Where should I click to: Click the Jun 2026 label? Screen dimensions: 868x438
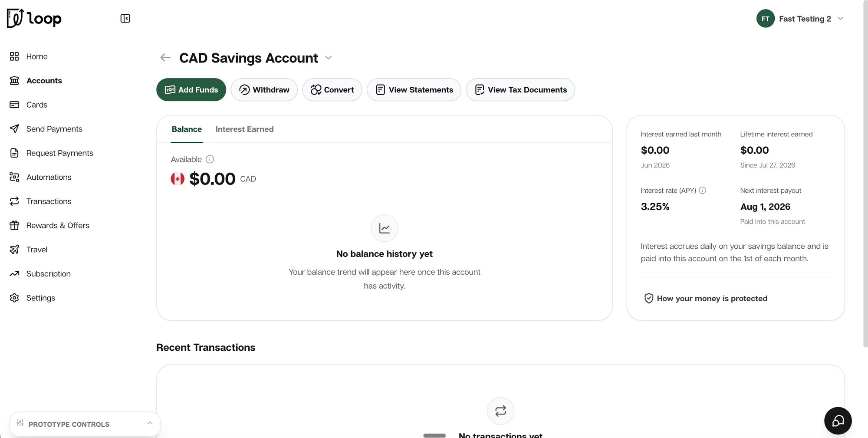click(x=655, y=165)
